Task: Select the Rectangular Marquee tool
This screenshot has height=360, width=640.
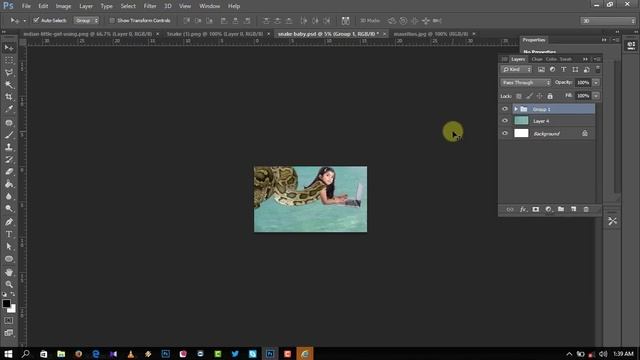Action: click(9, 60)
